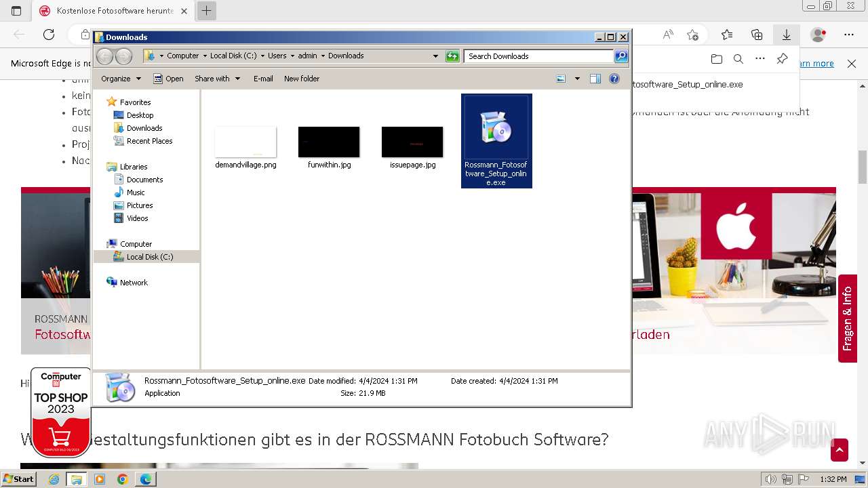
Task: Click scroll-to-top red arrow button
Action: click(x=840, y=450)
